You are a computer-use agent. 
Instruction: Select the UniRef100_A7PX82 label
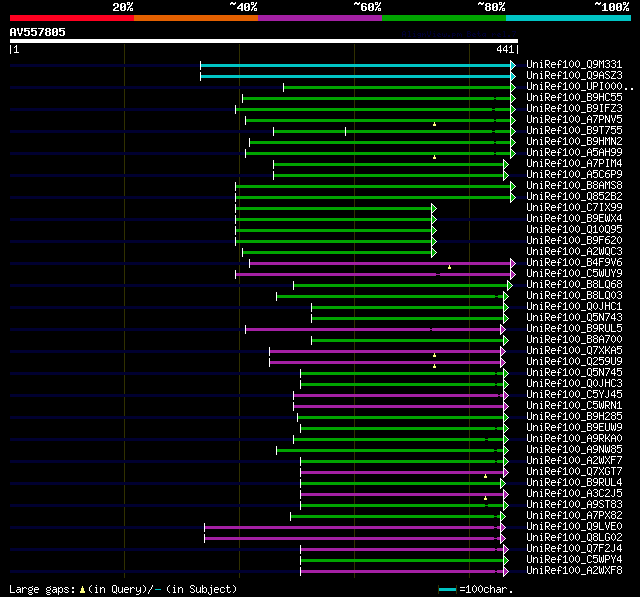tap(574, 516)
